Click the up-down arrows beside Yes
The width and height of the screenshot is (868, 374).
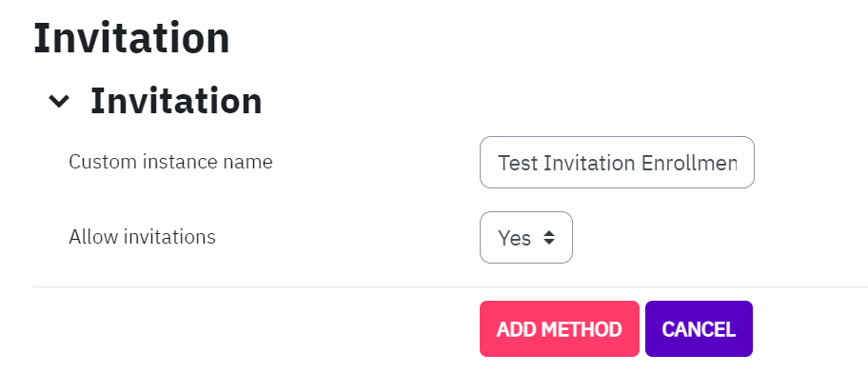pos(548,238)
